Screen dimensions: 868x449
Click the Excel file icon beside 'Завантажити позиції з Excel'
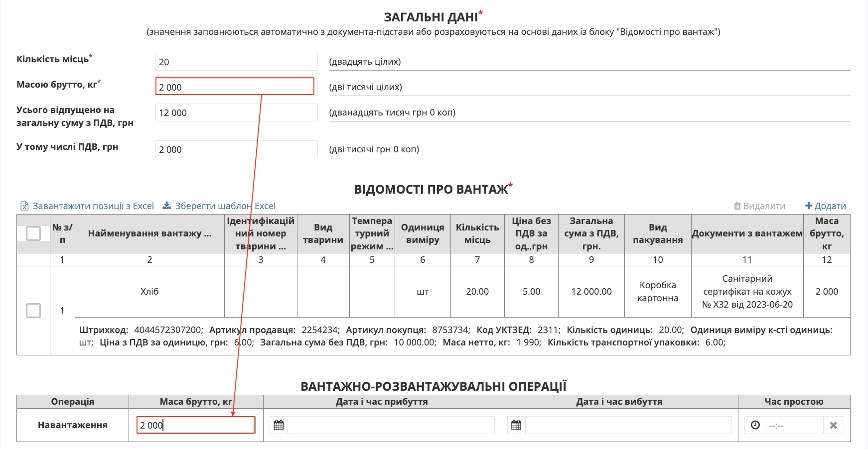pyautogui.click(x=24, y=206)
